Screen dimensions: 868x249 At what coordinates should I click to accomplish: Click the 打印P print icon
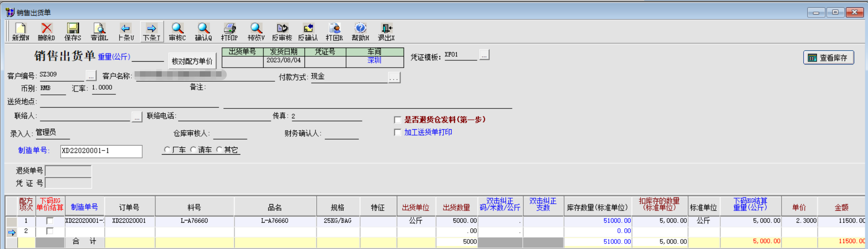click(x=229, y=32)
